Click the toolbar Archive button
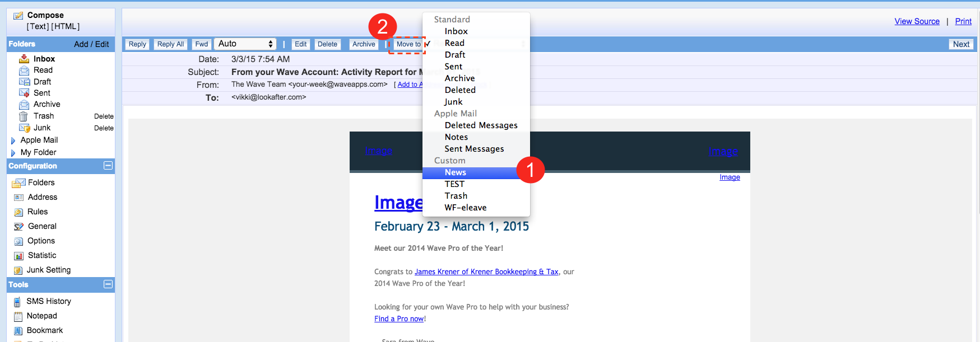Screen dimensions: 980x342 [x=364, y=44]
